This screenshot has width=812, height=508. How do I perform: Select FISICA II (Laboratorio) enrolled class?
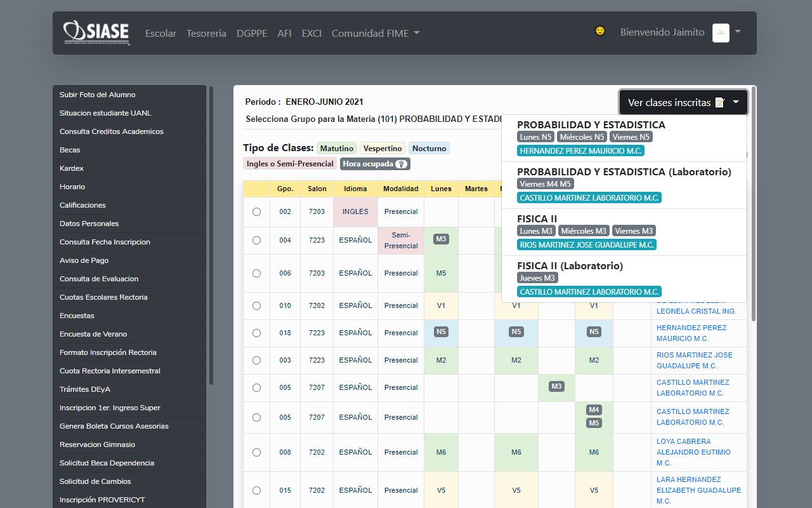pos(624,279)
